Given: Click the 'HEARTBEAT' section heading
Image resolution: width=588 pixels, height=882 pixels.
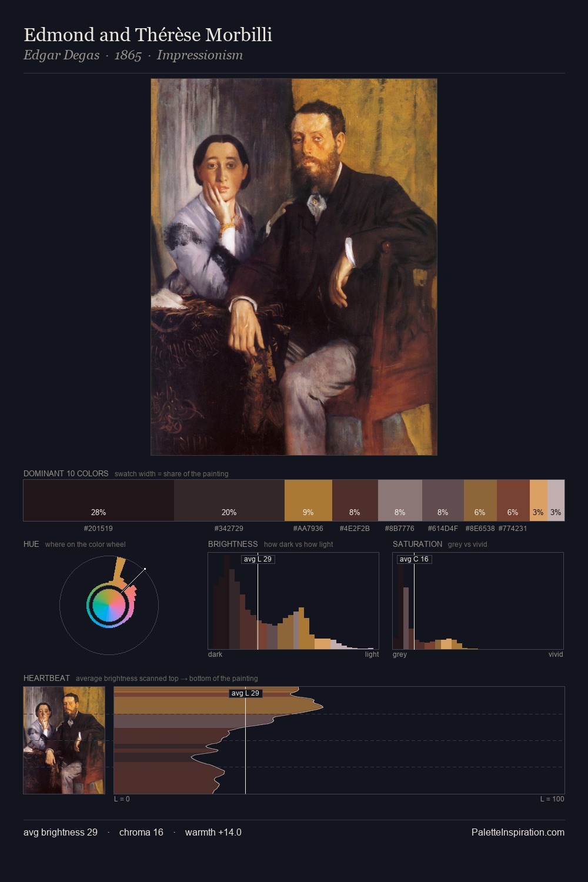Looking at the screenshot, I should pyautogui.click(x=46, y=678).
